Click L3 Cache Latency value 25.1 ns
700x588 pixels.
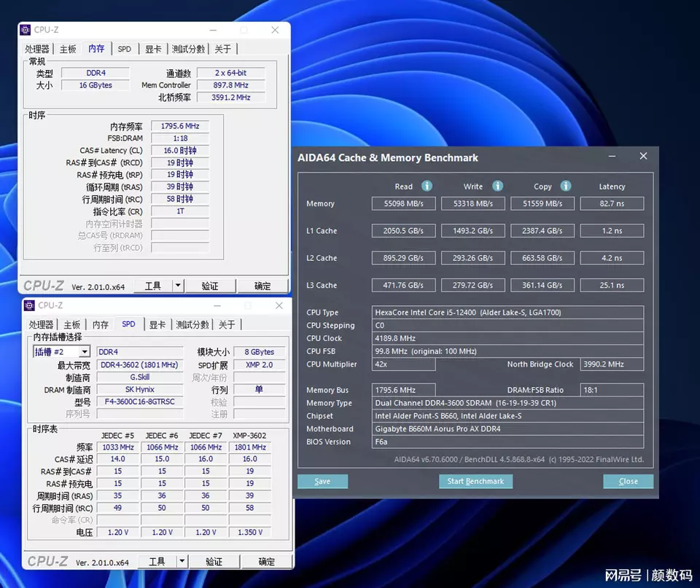612,285
